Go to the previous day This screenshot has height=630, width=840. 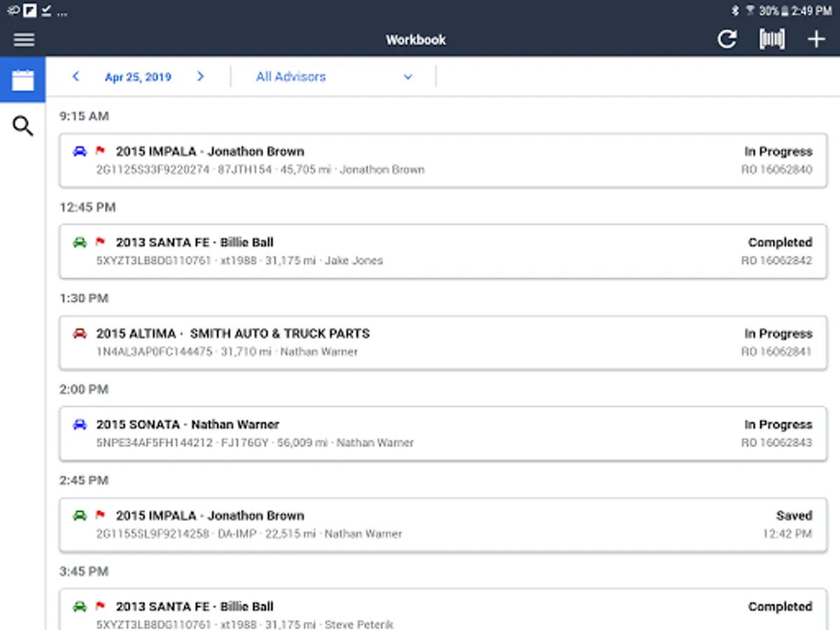coord(76,77)
